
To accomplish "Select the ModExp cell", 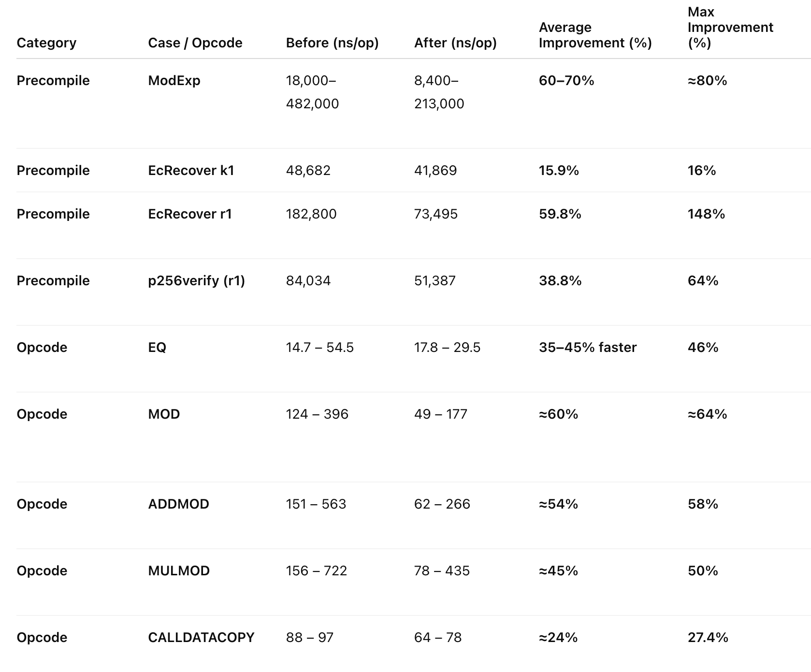I will pos(174,81).
